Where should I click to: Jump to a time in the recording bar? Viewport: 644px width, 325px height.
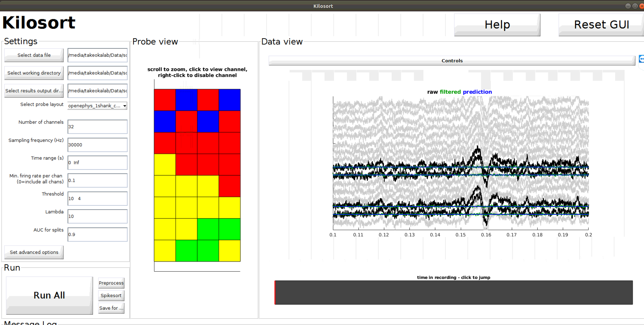(x=450, y=295)
